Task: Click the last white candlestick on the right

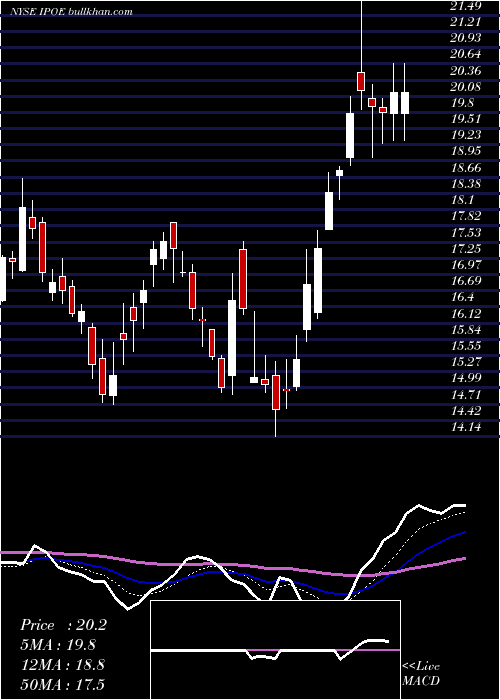Action: (x=405, y=103)
